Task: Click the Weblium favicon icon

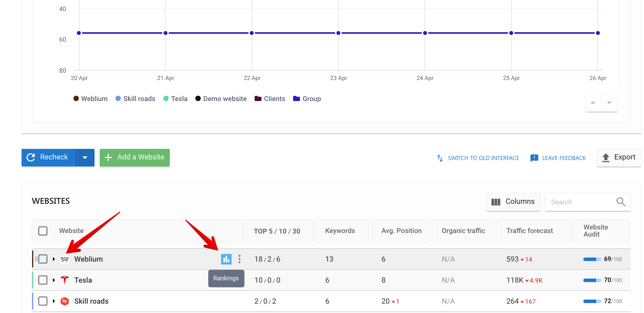Action: pos(65,259)
